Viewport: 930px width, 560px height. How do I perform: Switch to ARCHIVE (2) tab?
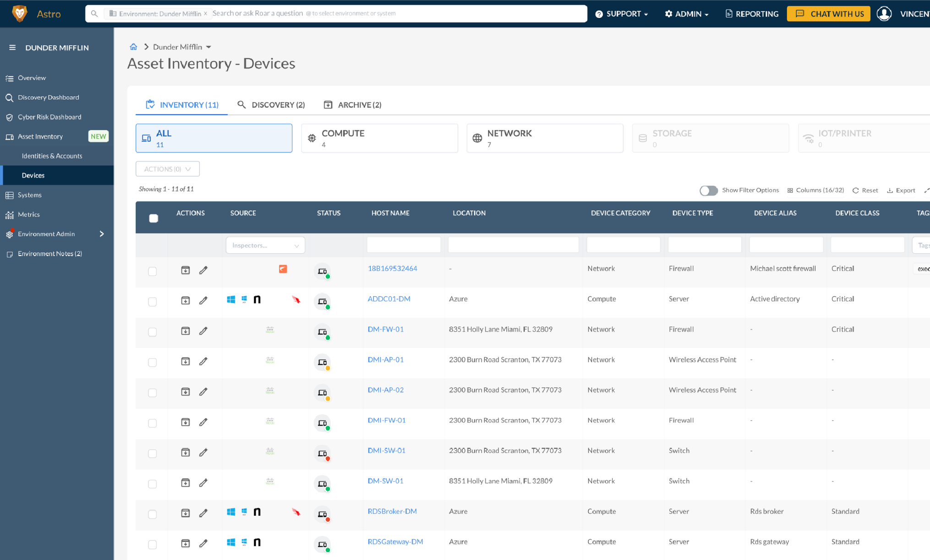point(352,105)
